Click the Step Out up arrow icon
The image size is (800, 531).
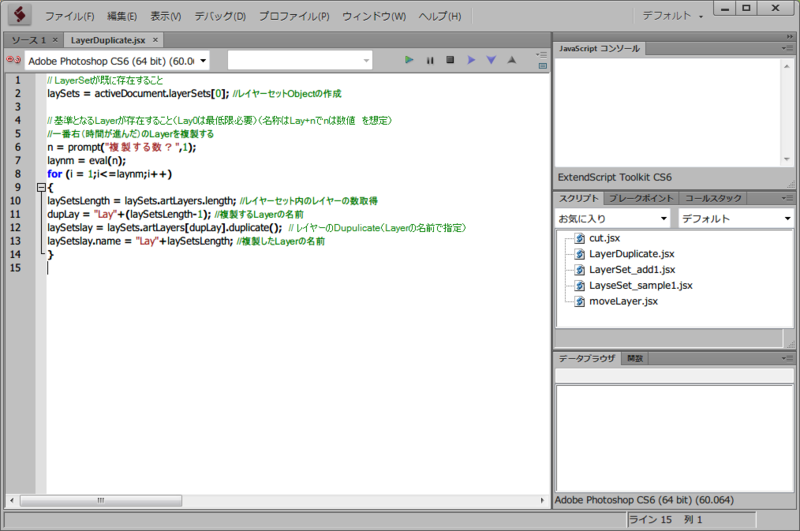pos(512,60)
